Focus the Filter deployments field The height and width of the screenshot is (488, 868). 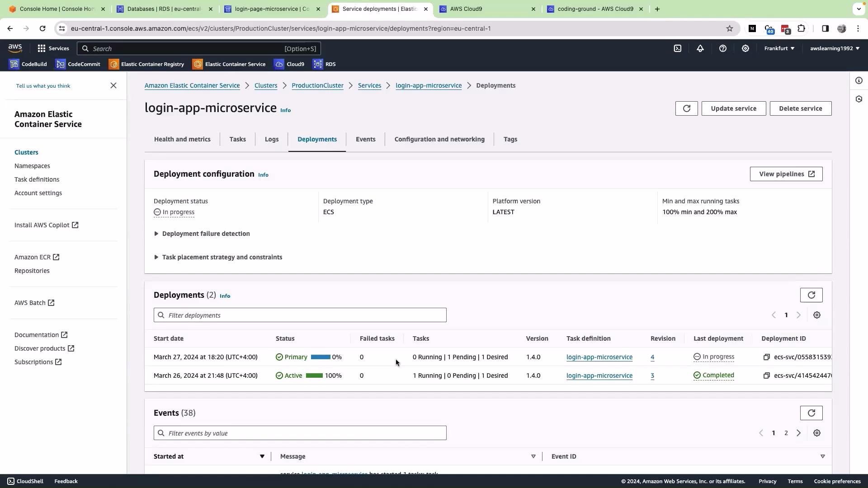(300, 315)
